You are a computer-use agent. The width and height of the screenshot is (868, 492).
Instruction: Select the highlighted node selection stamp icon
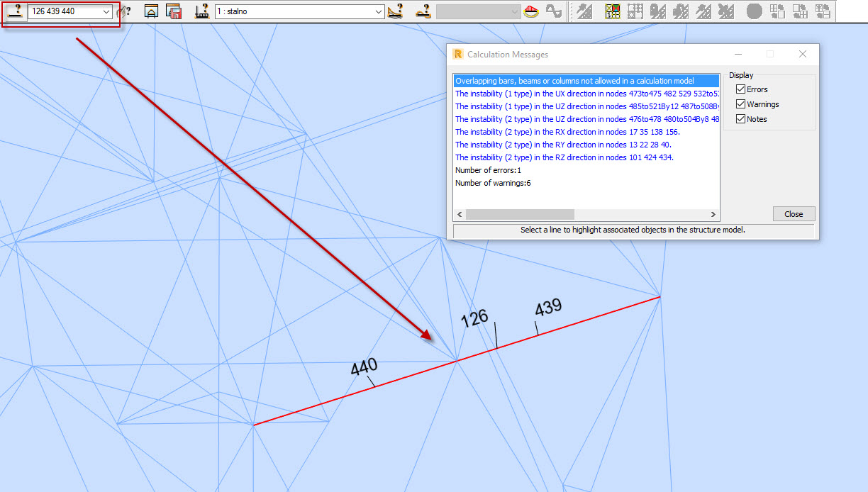pos(15,11)
